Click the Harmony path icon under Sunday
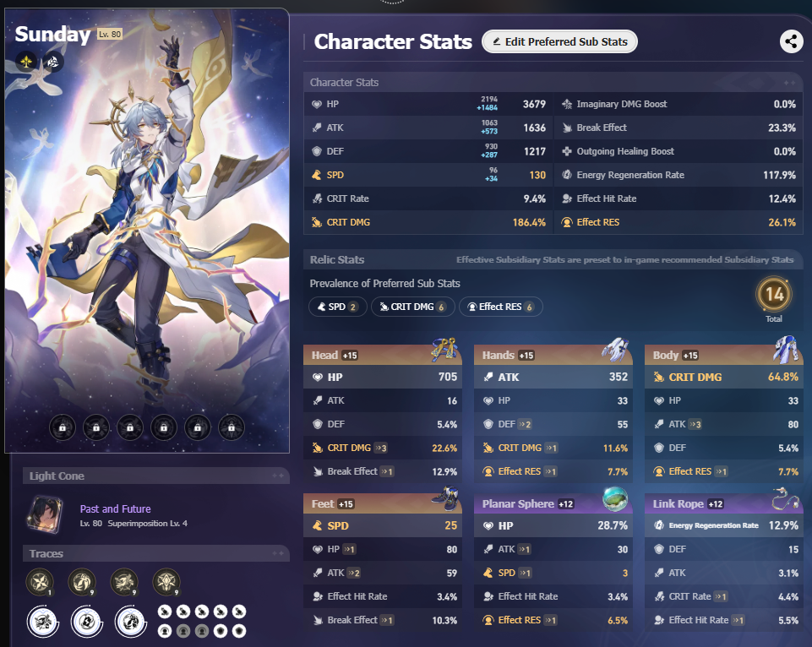This screenshot has width=812, height=647. coord(53,63)
